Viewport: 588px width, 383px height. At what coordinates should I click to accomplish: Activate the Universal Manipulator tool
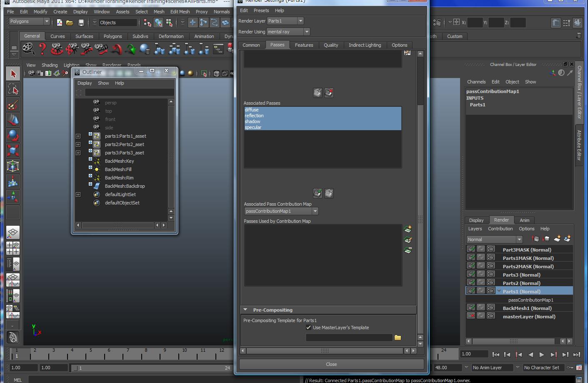(x=13, y=166)
